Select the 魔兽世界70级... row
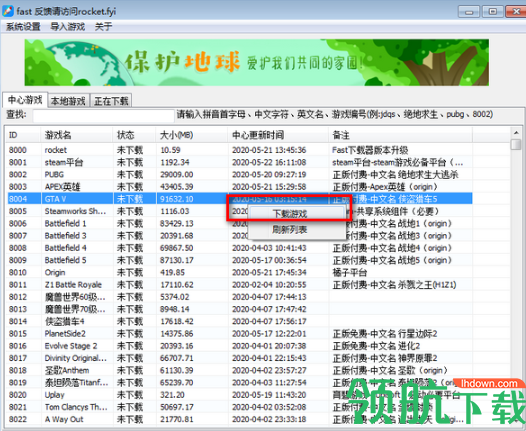Image resolution: width=526 pixels, height=431 pixels. [240, 309]
